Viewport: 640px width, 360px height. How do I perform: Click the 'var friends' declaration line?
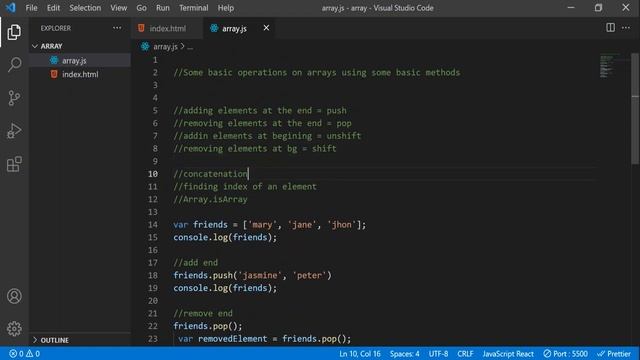point(269,224)
